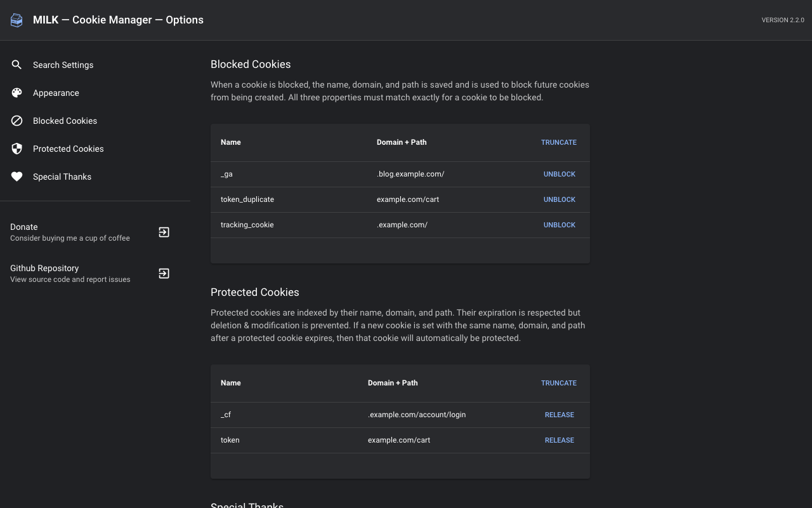
Task: Click the Blocked Cookies section heading
Action: 251,64
